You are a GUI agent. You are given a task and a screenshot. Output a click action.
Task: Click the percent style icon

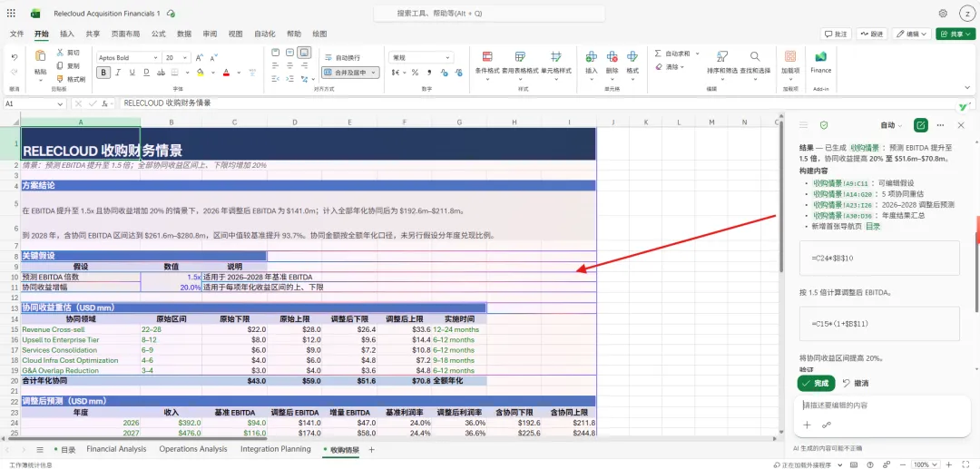pos(414,73)
